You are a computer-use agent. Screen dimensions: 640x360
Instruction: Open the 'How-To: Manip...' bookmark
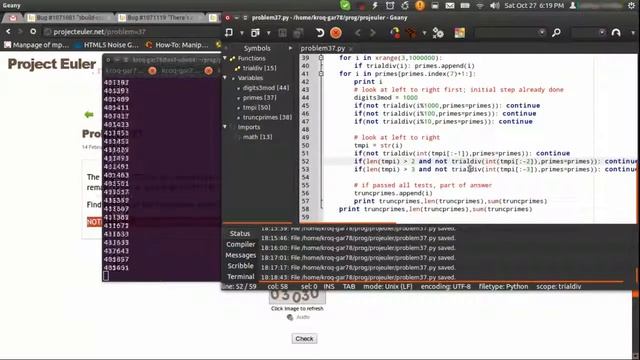(177, 45)
